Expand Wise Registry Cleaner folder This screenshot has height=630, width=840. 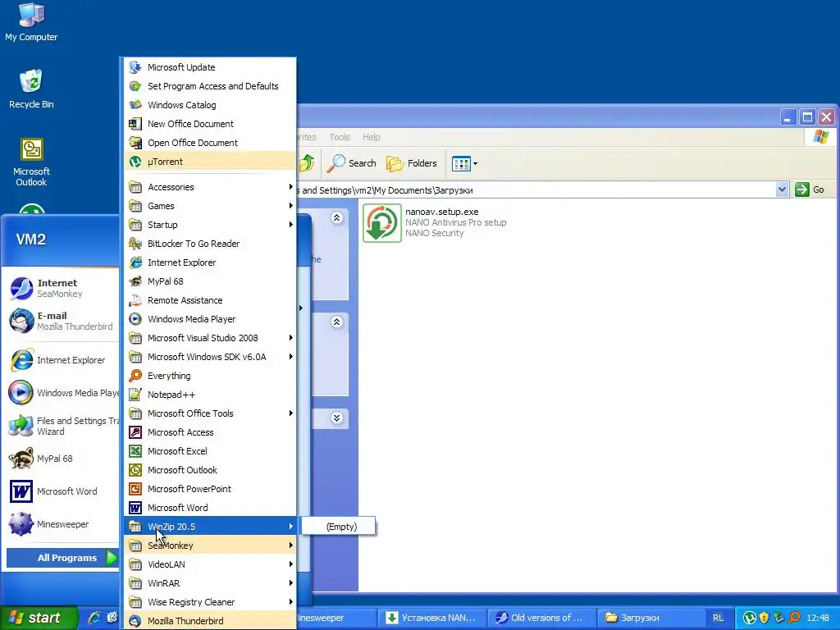pyautogui.click(x=210, y=602)
